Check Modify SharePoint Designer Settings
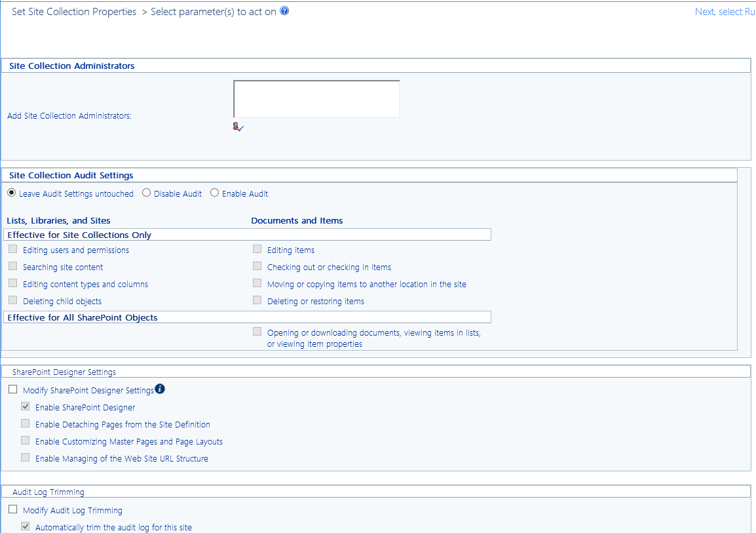756x533 pixels. tap(12, 388)
